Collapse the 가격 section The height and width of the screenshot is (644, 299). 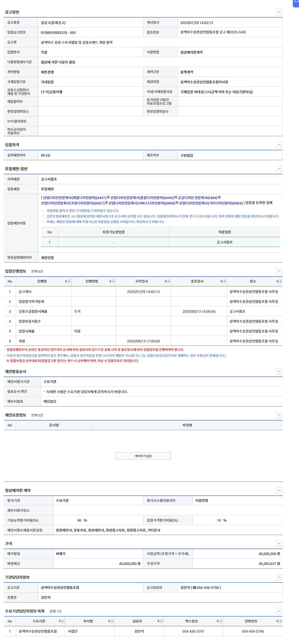point(279,543)
